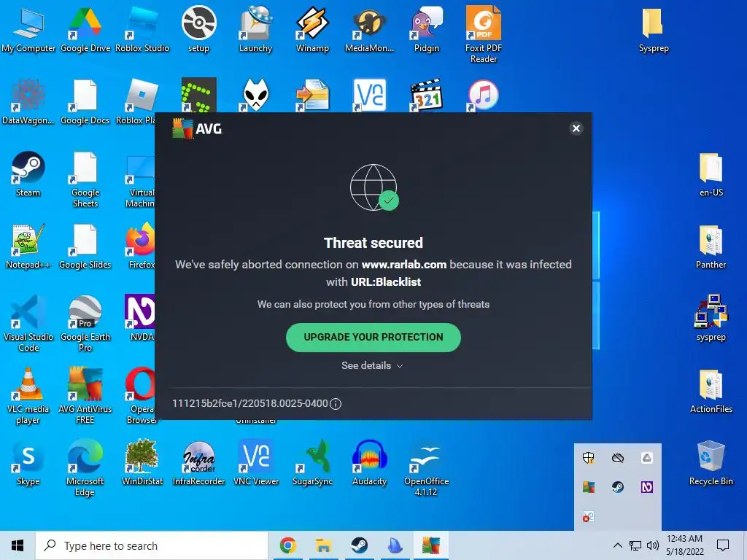Select the foobar2000 alien icon

[x=256, y=95]
